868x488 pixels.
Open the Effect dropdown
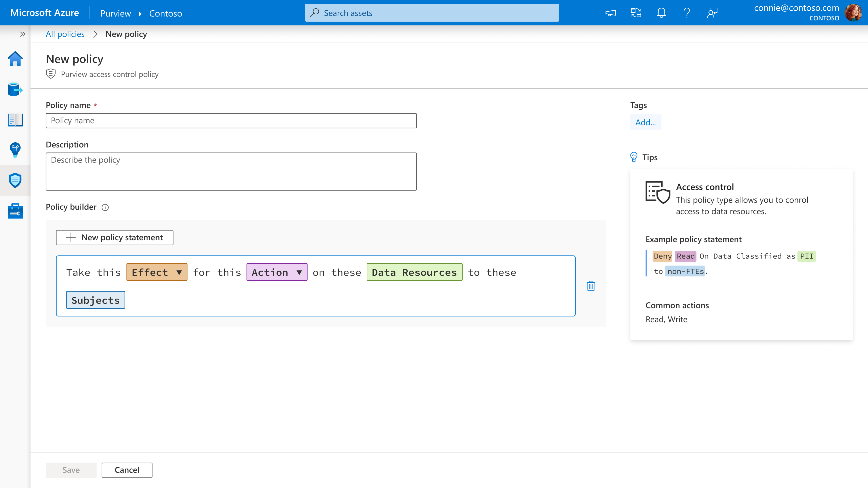click(157, 272)
